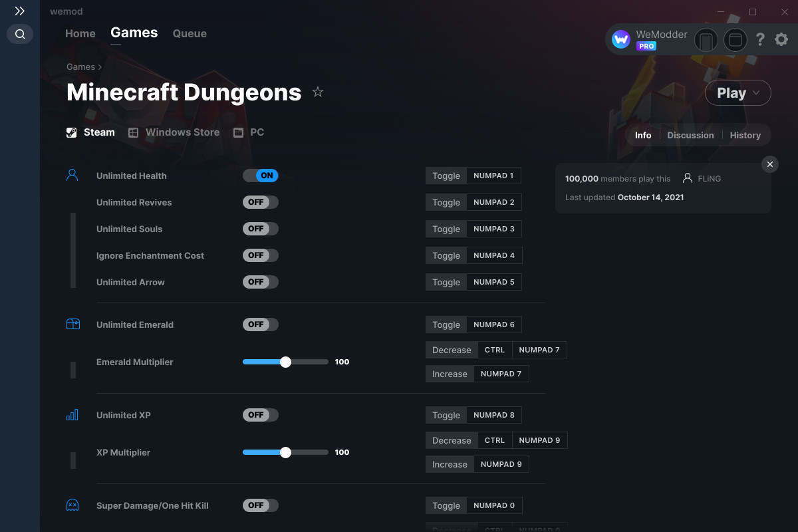Enable the Unlimited XP toggle
The height and width of the screenshot is (532, 798).
point(261,415)
